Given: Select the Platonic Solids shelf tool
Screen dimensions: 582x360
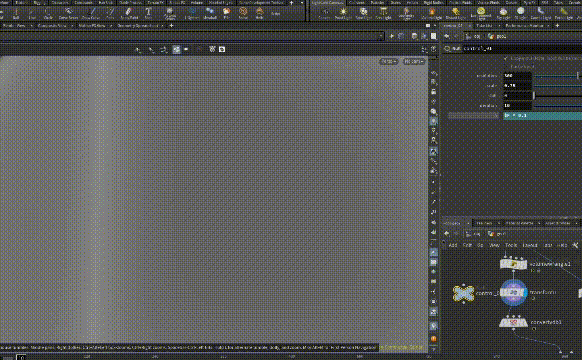Looking at the screenshot, I should [x=170, y=13].
